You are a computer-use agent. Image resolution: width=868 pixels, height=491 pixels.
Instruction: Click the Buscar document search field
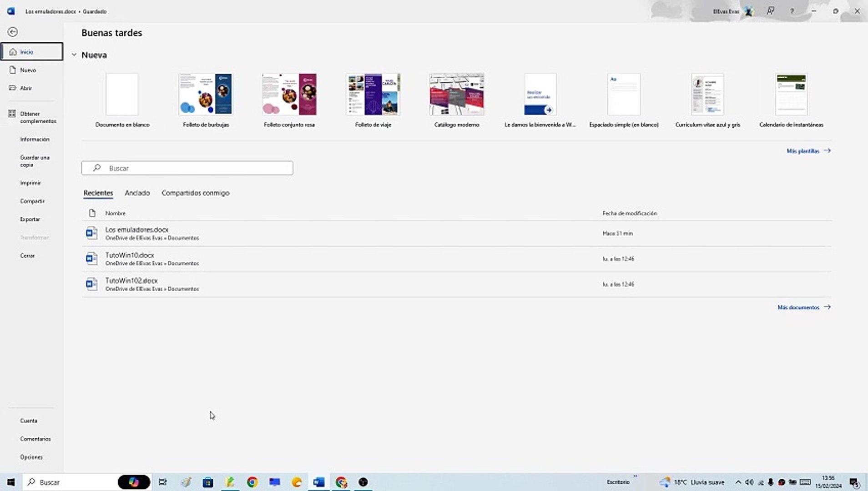(x=187, y=168)
